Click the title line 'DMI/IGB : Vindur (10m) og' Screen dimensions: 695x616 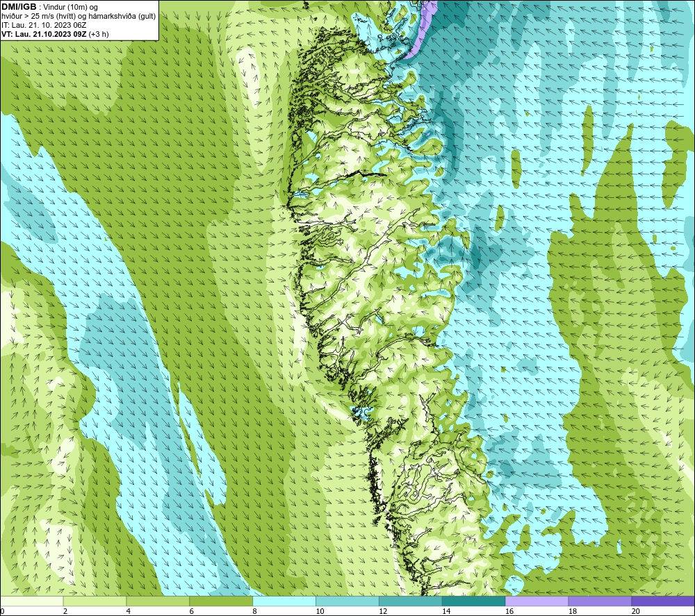49,7
